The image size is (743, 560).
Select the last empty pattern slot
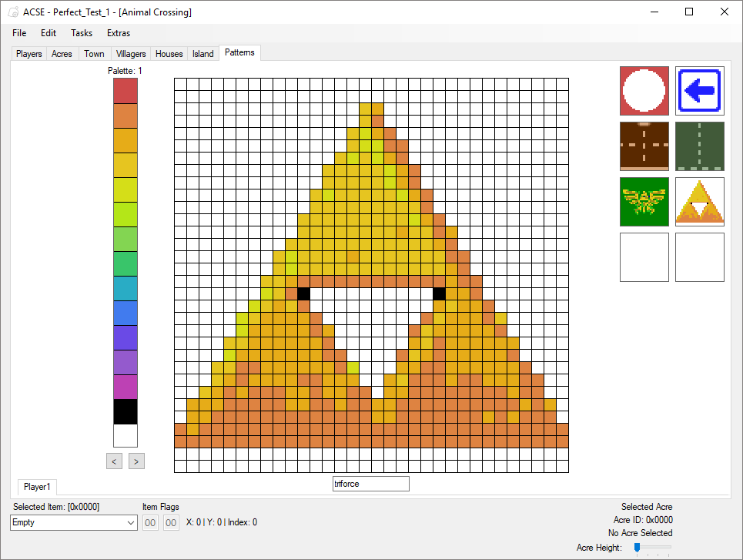click(x=699, y=257)
